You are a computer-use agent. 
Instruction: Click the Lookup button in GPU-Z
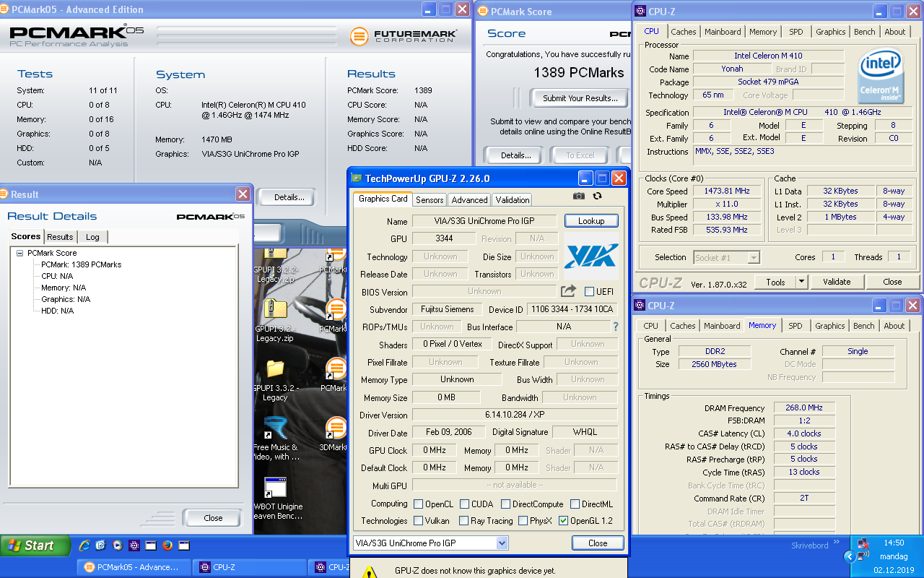[x=591, y=220]
